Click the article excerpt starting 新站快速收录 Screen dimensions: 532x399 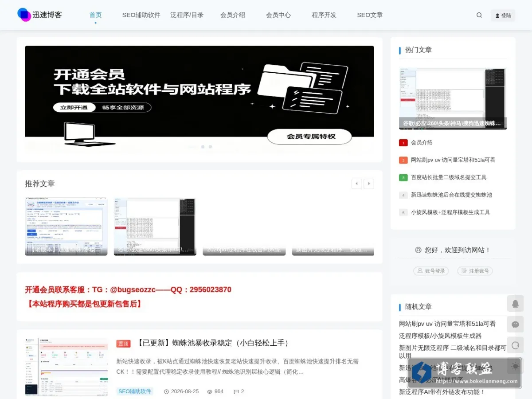[238, 367]
